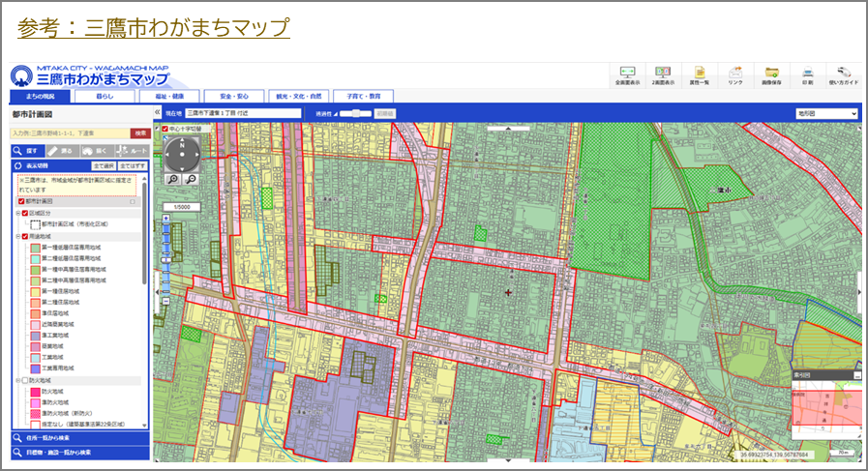Zoom out using the minus magnifier icon
The image size is (868, 471).
(191, 179)
